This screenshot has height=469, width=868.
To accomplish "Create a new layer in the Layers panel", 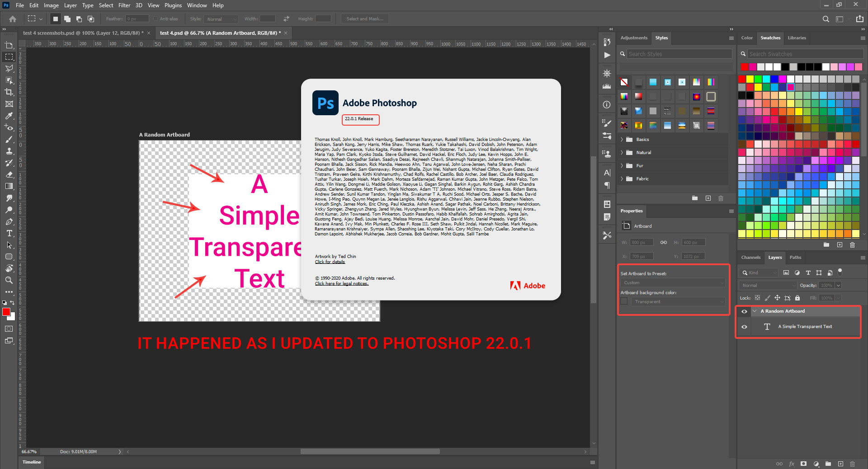I will click(x=841, y=464).
